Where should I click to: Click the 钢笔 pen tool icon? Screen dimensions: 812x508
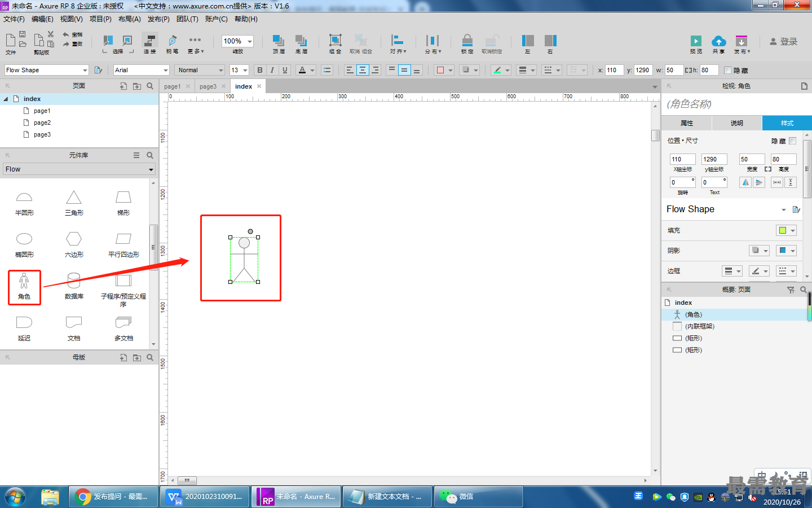[x=173, y=44]
